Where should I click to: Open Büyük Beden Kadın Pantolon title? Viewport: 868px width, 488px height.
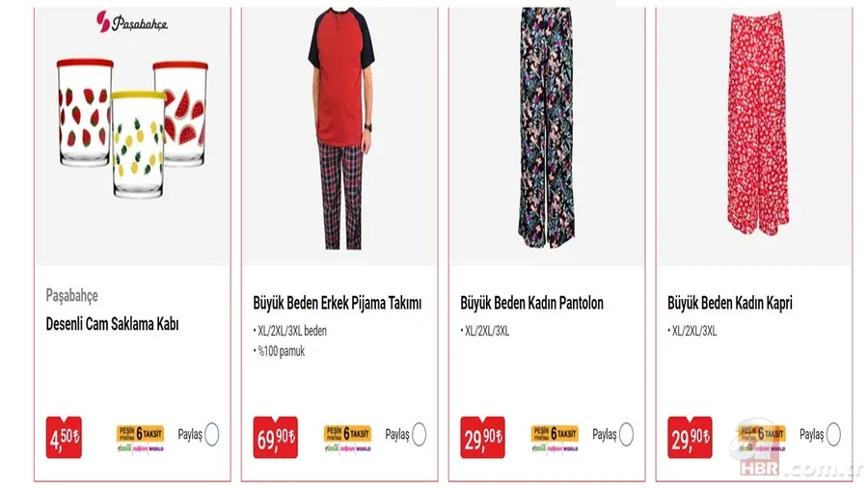point(531,303)
